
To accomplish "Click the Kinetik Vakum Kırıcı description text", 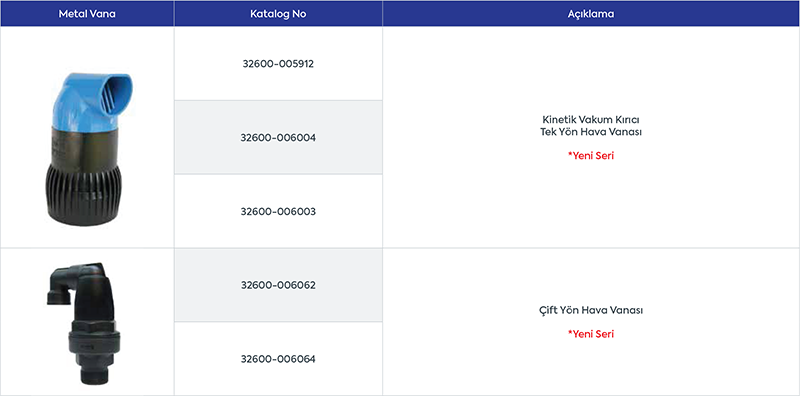I will [x=591, y=119].
